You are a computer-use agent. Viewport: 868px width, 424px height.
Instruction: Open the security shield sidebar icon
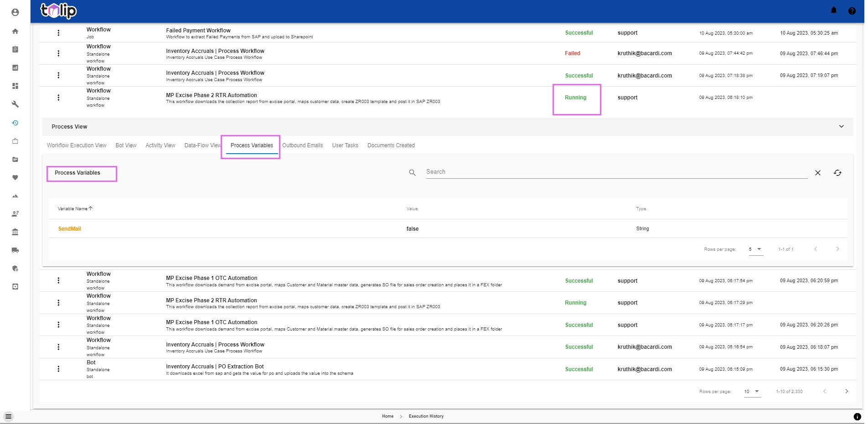coord(15,268)
